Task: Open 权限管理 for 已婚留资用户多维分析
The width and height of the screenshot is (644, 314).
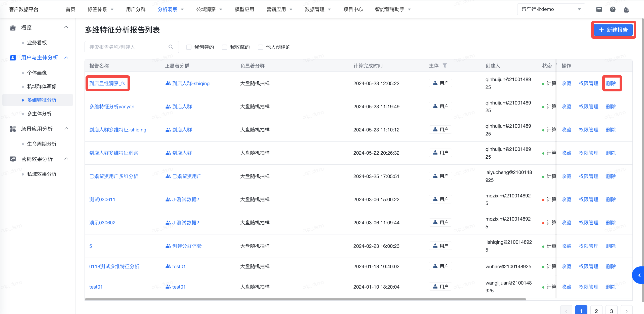Action: coord(588,176)
